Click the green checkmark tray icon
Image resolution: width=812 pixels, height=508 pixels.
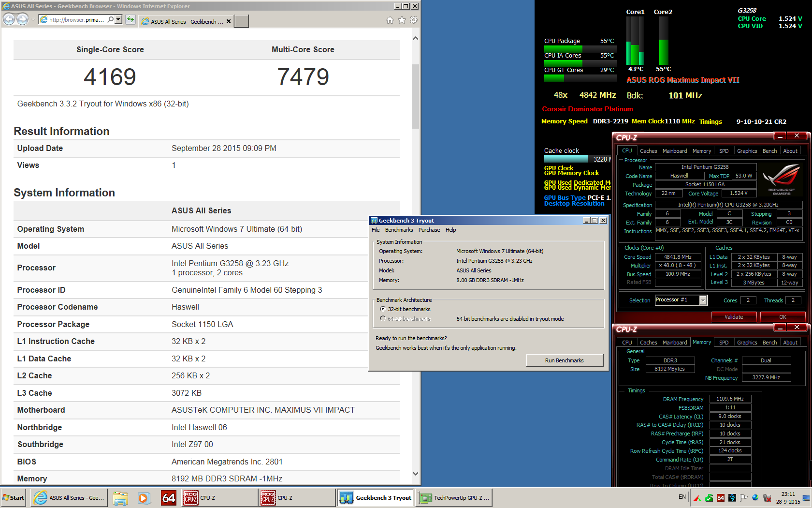tap(709, 498)
